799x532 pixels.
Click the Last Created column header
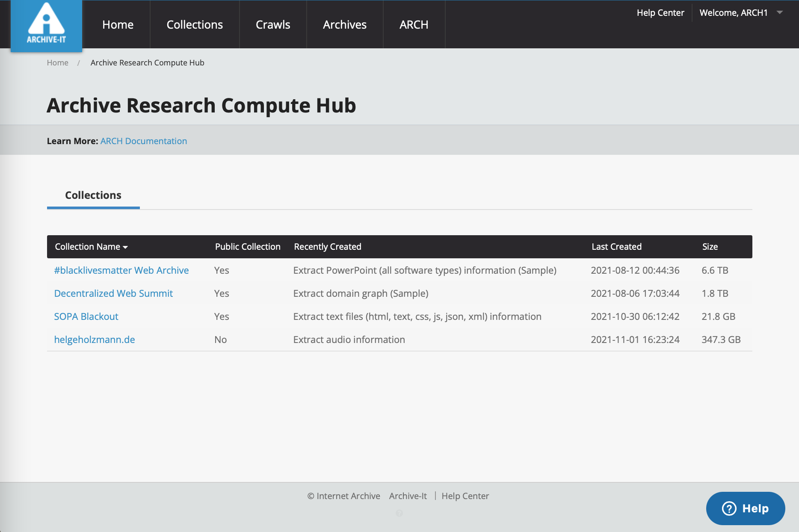[616, 247]
